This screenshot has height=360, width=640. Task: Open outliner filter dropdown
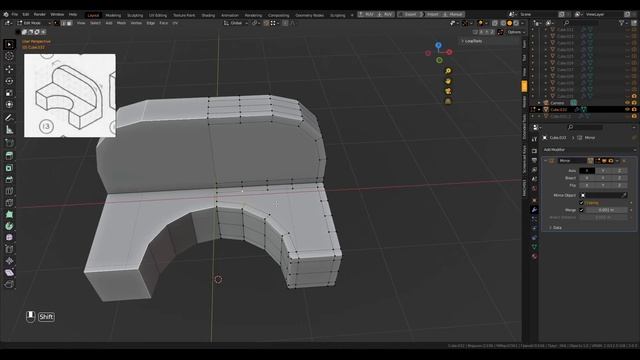click(x=623, y=23)
